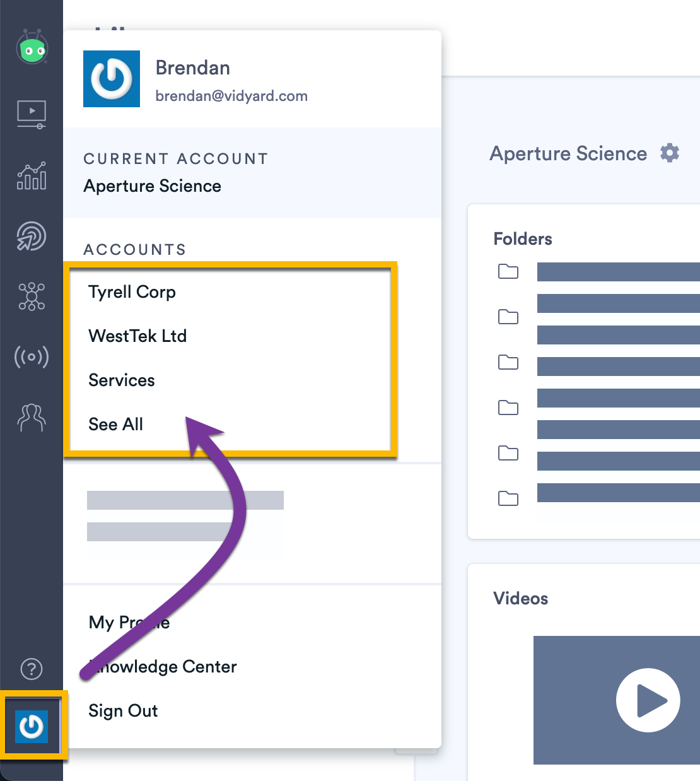Switch to the WestTek Ltd account
The height and width of the screenshot is (781, 700).
[137, 336]
